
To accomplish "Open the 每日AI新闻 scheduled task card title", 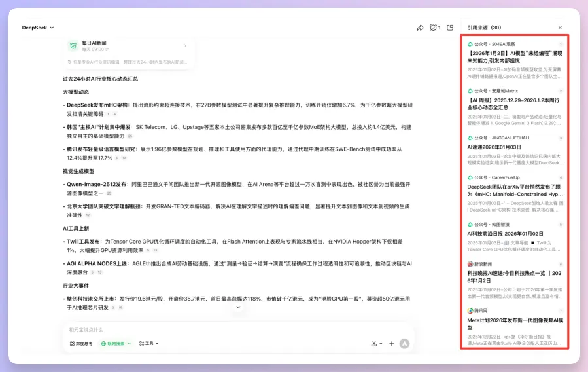I will pos(94,43).
